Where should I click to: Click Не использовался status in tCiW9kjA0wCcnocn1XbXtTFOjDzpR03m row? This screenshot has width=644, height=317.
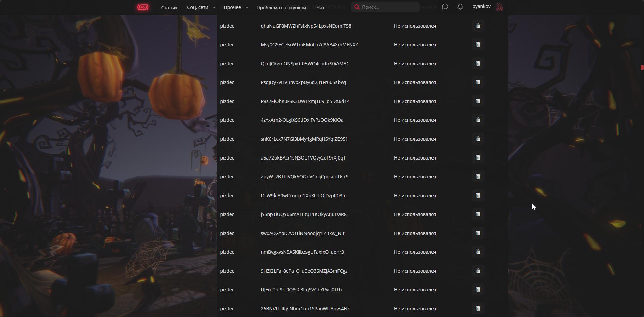tap(415, 196)
